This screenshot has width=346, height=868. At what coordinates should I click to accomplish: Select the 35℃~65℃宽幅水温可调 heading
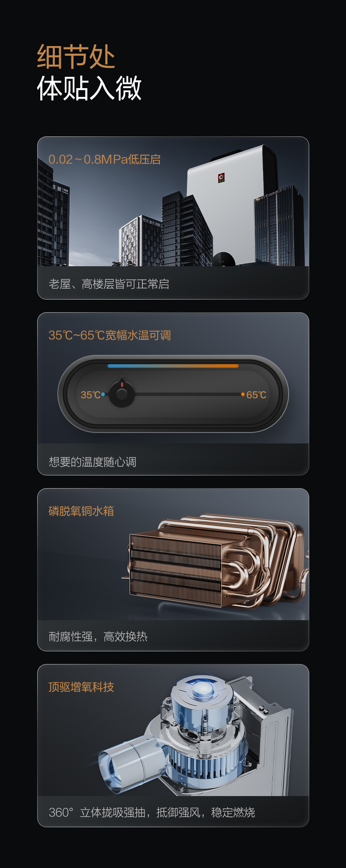tap(109, 335)
